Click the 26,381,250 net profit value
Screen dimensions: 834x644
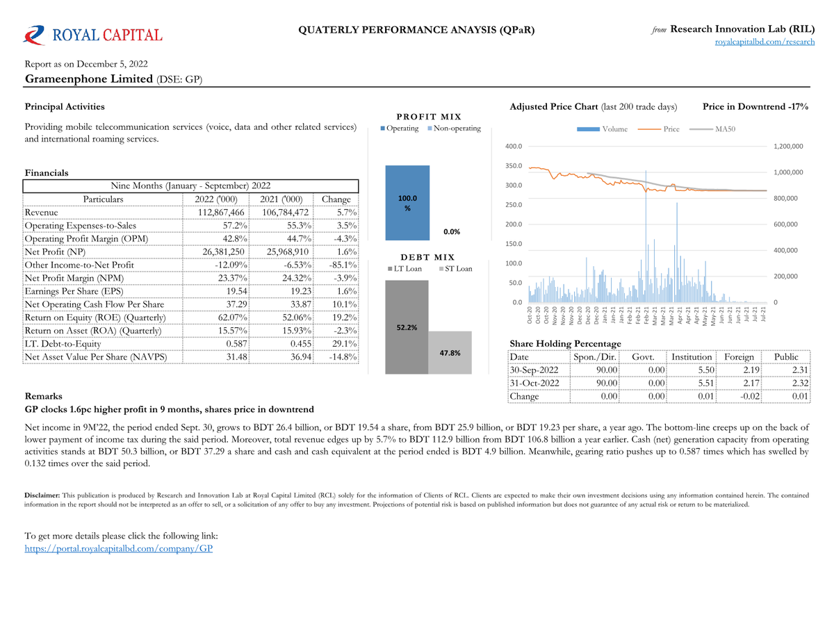click(224, 252)
